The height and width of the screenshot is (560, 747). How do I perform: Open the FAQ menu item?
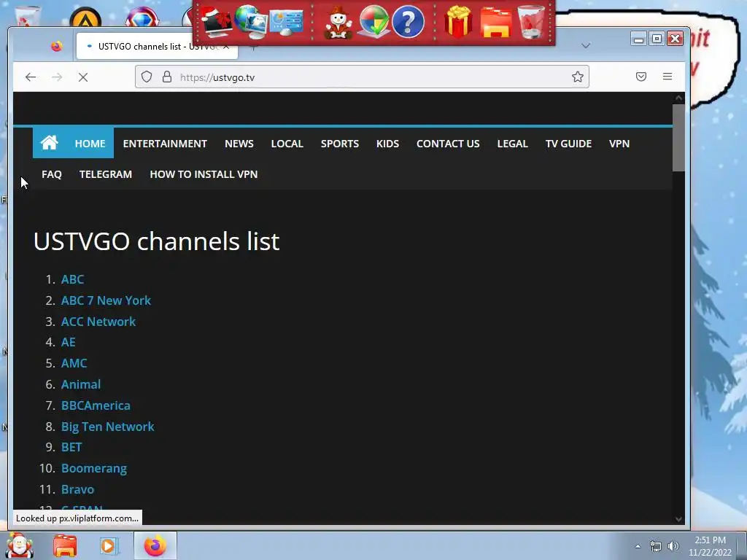(52, 174)
